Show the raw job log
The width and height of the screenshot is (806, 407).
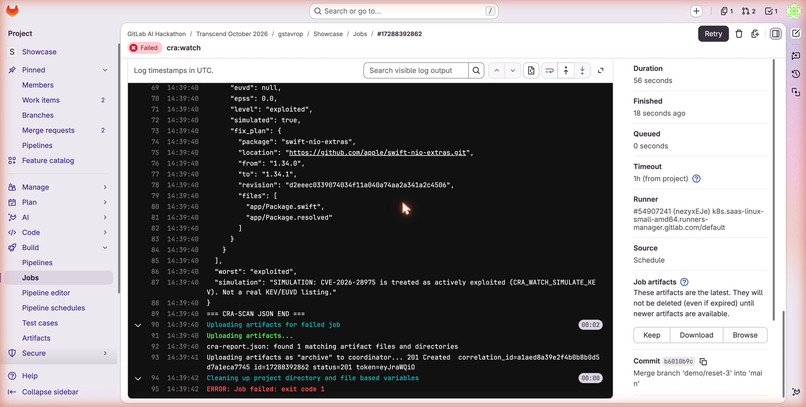[531, 70]
